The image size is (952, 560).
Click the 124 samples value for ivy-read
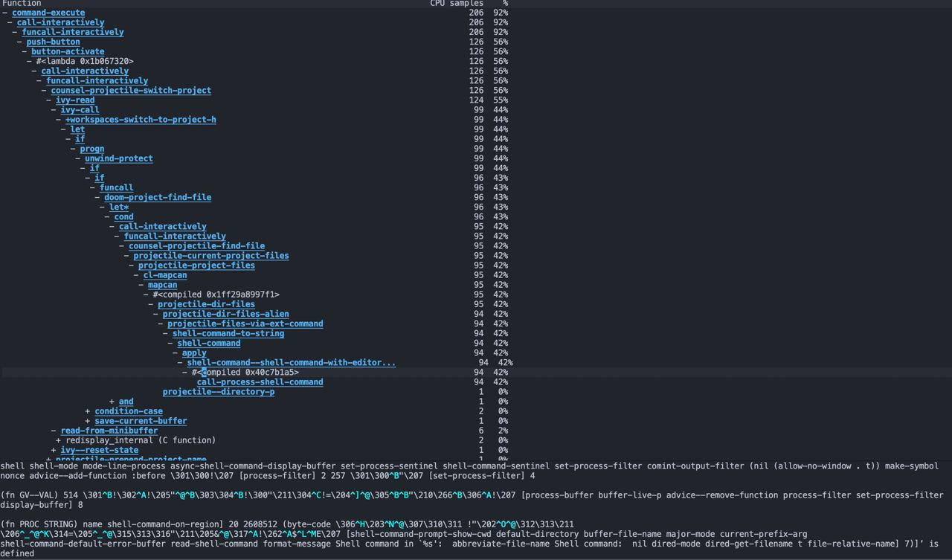[x=476, y=100]
